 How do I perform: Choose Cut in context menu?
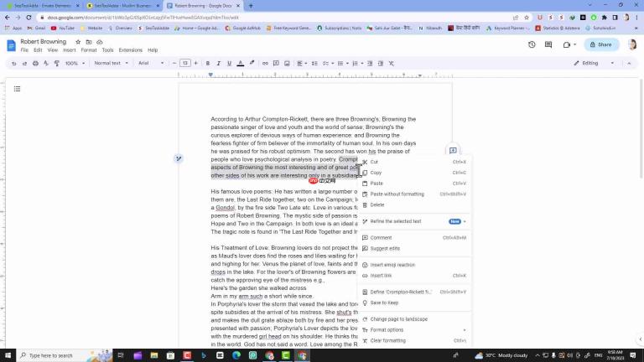415,162
